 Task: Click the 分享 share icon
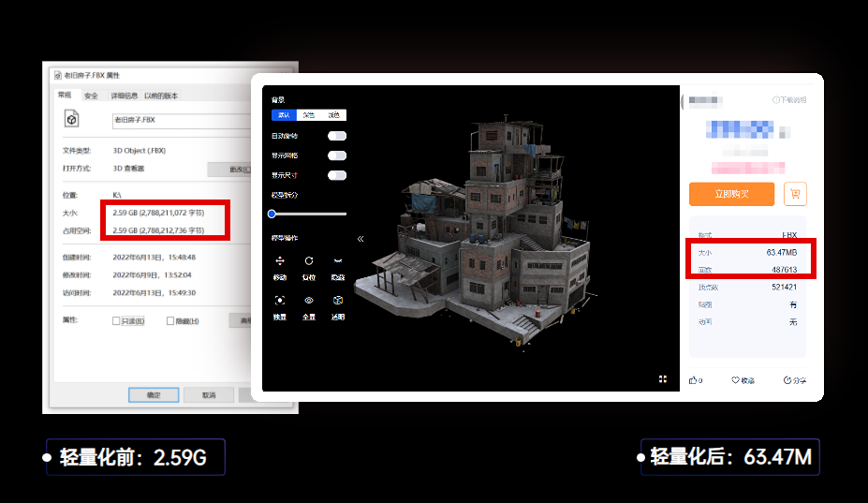787,380
